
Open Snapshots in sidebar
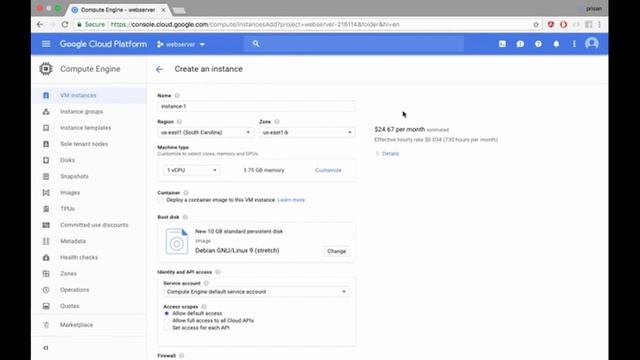point(74,177)
